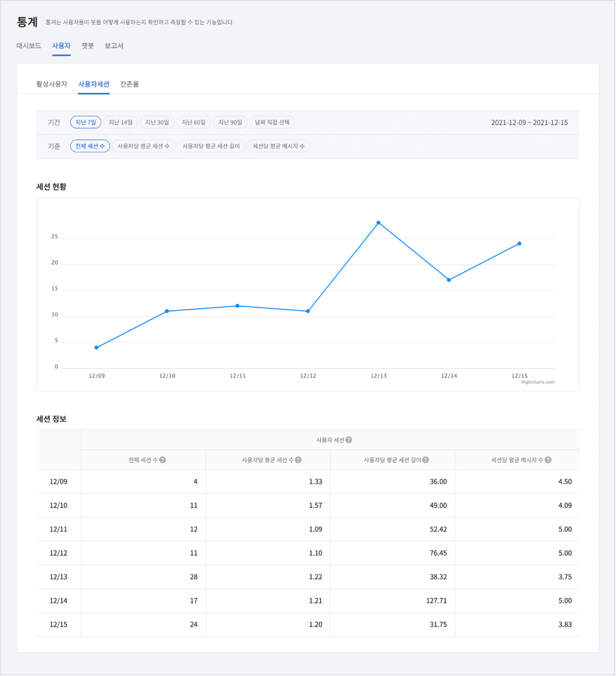The width and height of the screenshot is (616, 676).
Task: Click the Highcharts.com credit link
Action: (x=537, y=382)
